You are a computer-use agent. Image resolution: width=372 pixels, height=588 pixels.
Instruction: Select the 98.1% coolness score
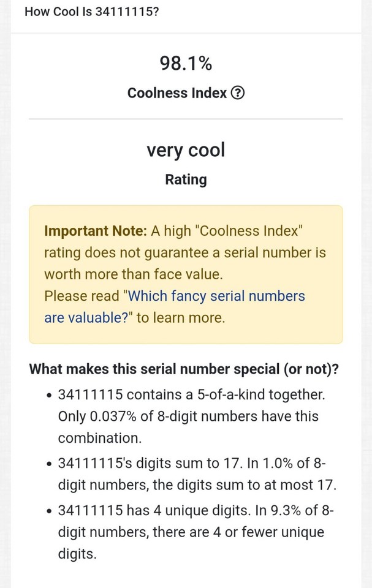point(186,63)
